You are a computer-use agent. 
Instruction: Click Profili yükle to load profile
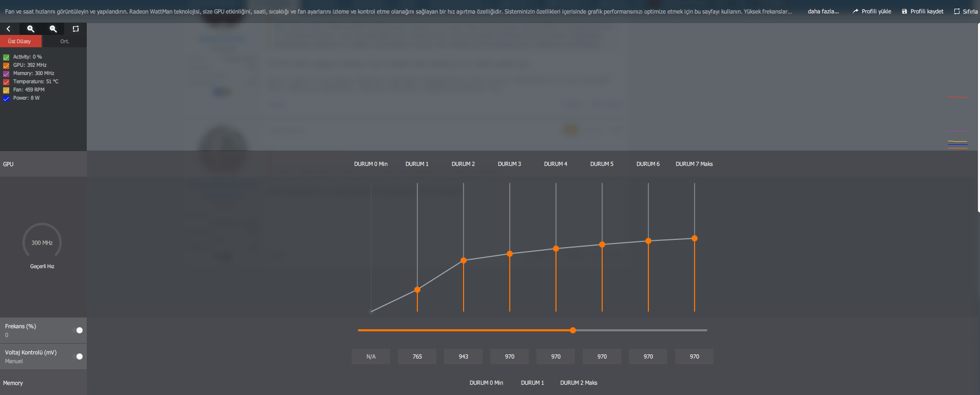click(872, 11)
